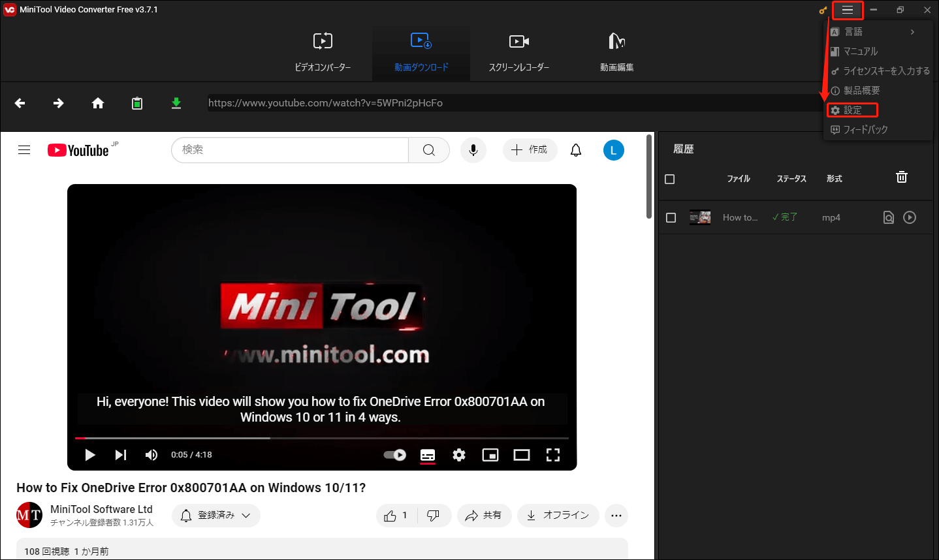Switch to theater mode
Image resolution: width=939 pixels, height=560 pixels.
coord(522,455)
